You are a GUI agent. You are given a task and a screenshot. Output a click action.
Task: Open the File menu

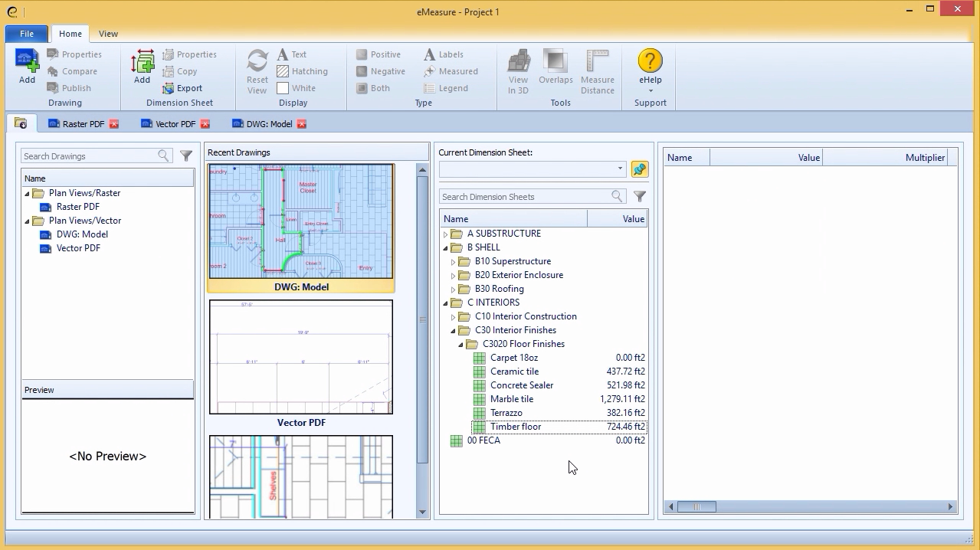pyautogui.click(x=27, y=34)
